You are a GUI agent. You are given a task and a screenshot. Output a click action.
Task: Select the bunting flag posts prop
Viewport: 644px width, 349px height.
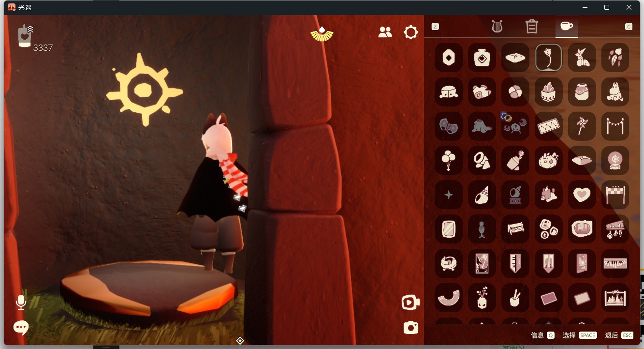[x=615, y=126]
